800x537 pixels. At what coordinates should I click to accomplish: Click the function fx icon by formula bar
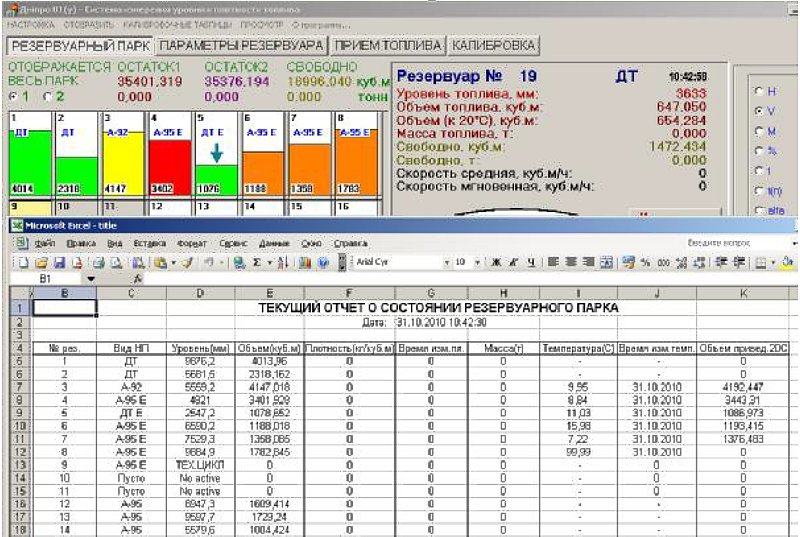coord(137,279)
